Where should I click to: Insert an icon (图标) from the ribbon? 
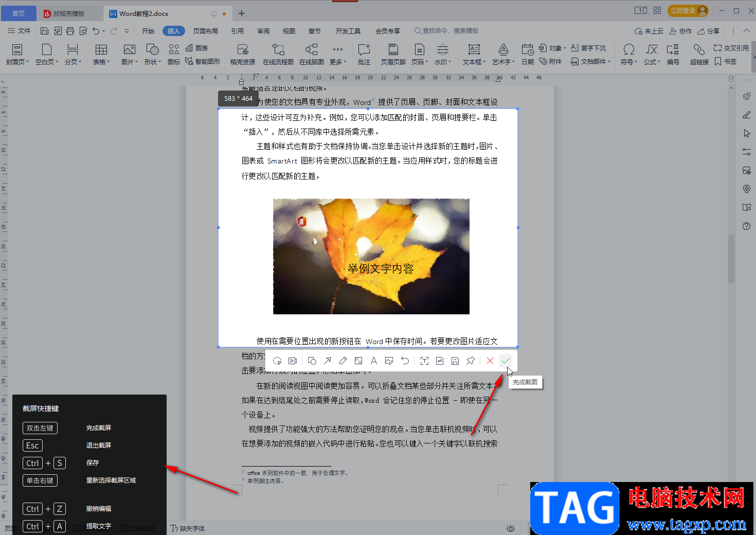click(174, 54)
